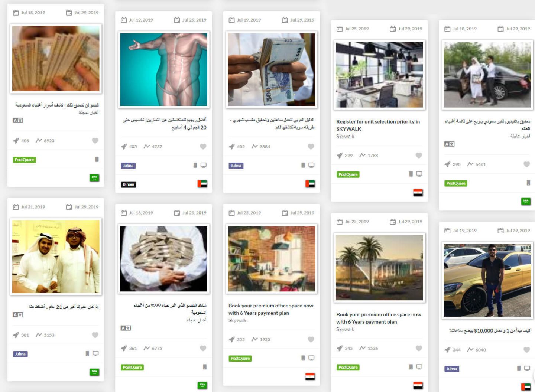Screen dimensions: 535x392
Task: Click Egypt flag on SKYWALK register card
Action: (418, 193)
